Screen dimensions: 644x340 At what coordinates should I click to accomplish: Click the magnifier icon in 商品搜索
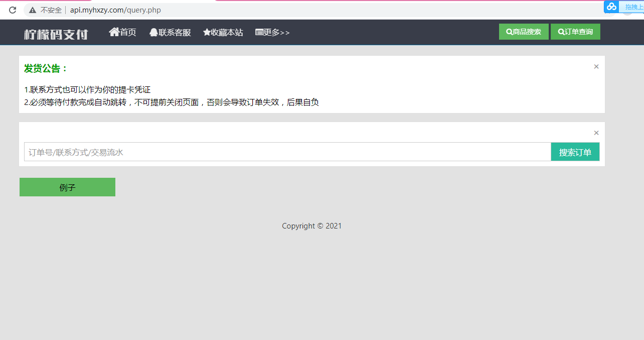(x=509, y=32)
